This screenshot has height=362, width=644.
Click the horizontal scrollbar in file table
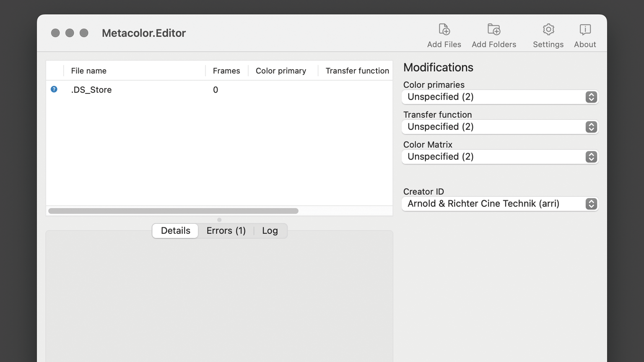point(173,211)
